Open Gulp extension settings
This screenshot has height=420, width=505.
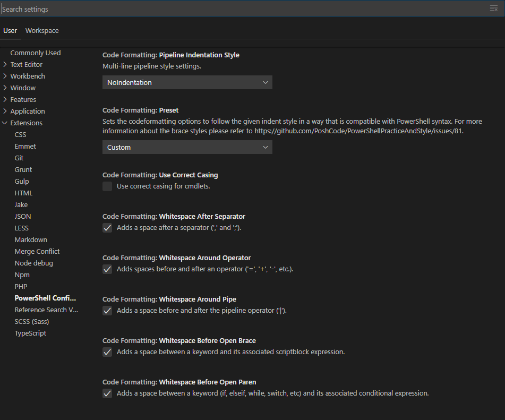click(22, 182)
